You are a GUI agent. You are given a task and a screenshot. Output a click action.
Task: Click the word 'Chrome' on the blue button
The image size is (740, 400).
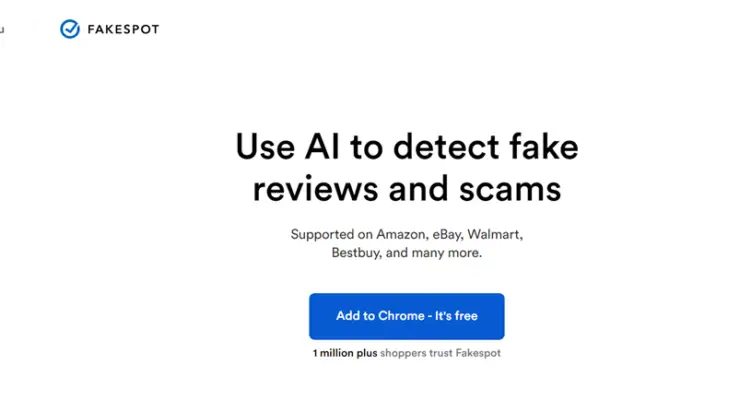coord(401,316)
